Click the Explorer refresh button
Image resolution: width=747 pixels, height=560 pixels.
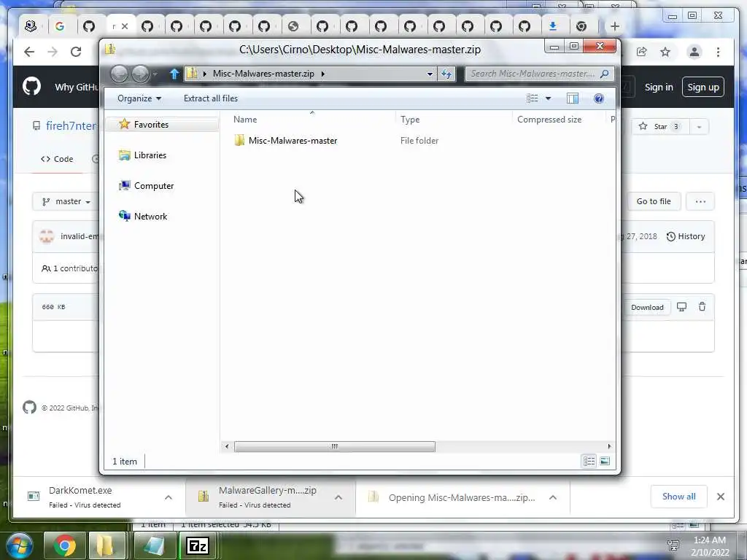(446, 74)
